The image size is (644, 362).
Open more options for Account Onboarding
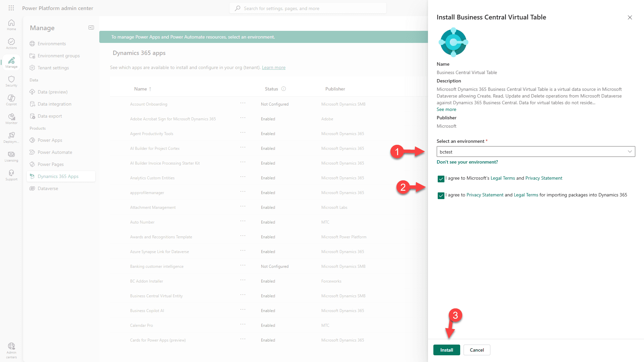(x=243, y=103)
